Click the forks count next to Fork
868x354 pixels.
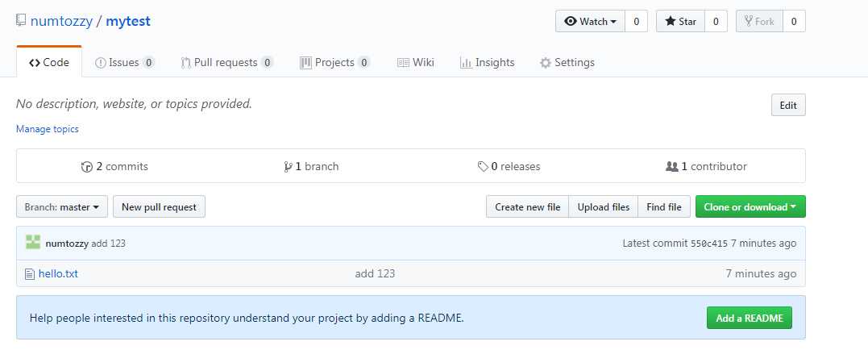pyautogui.click(x=794, y=22)
